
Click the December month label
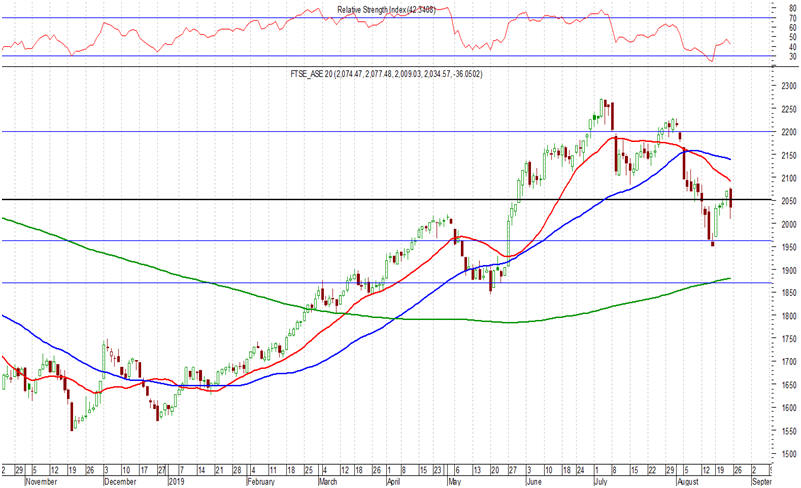click(120, 482)
